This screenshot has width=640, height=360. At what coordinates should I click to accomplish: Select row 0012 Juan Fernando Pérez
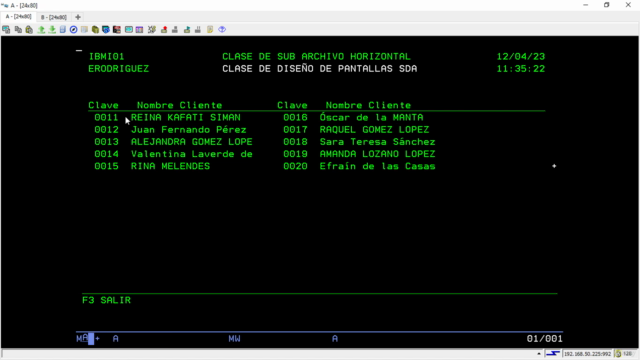170,130
